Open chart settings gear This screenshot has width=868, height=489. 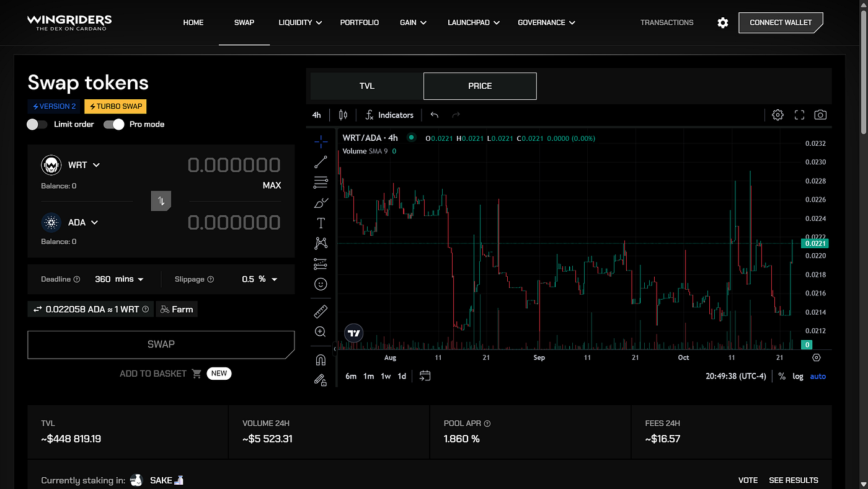[777, 115]
